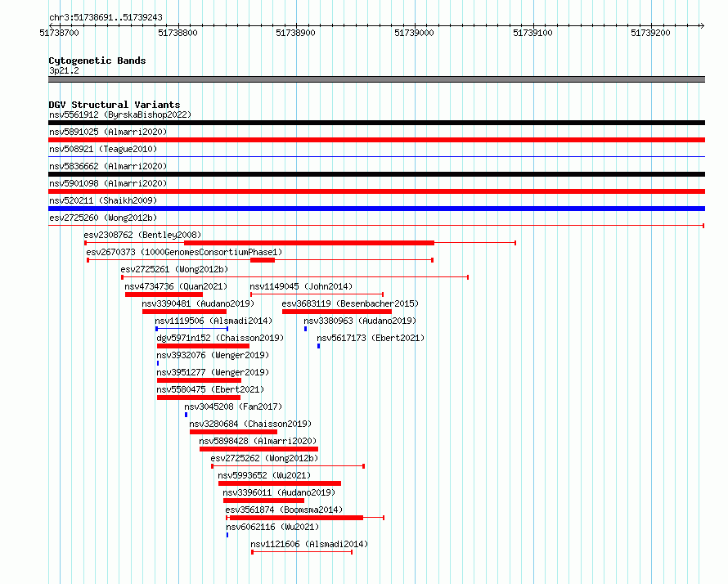
Task: Click the thick red segment of esv3561874
Action: tap(296, 518)
